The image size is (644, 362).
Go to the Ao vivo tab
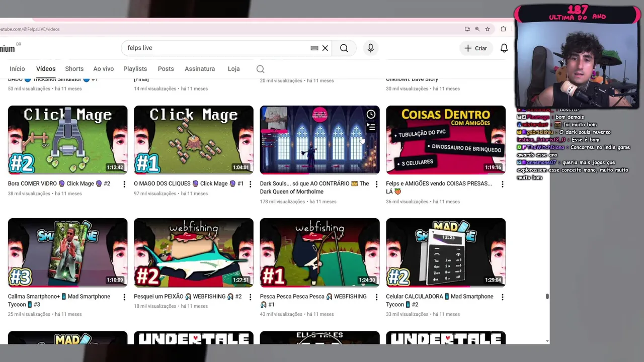pyautogui.click(x=103, y=69)
